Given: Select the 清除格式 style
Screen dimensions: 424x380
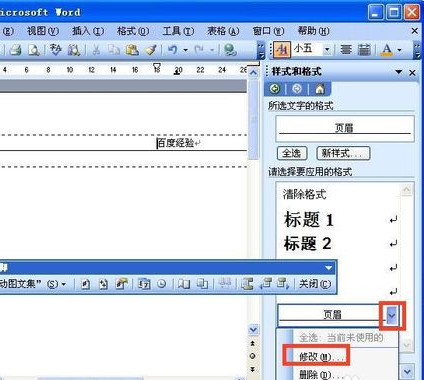Looking at the screenshot, I should coord(338,194).
